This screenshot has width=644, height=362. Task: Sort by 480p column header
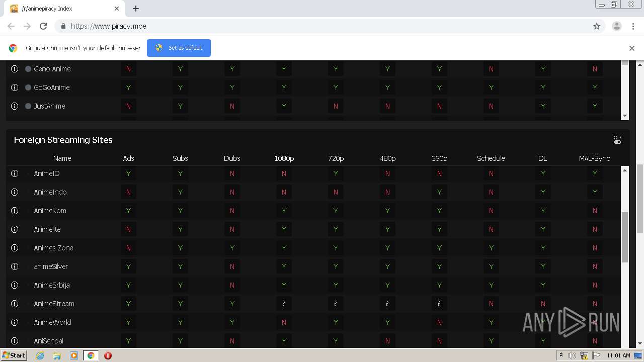[x=387, y=158]
